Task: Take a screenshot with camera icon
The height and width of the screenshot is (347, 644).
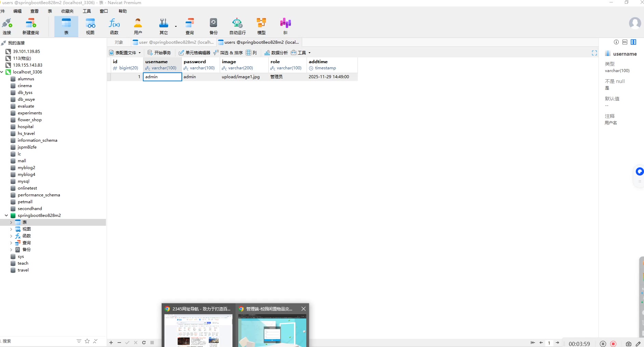Action: pos(629,344)
